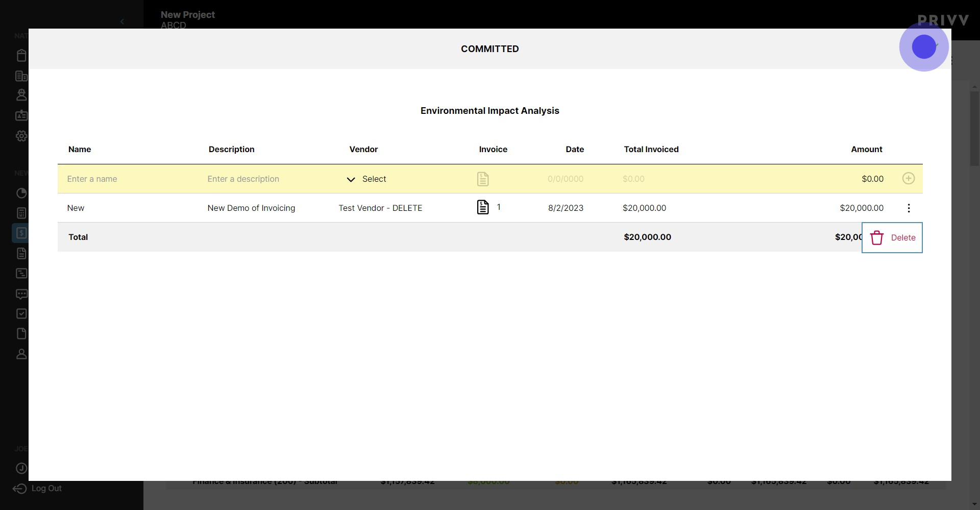Click the $20,000.00 total invoiced cell in New row
980x510 pixels.
coord(644,208)
